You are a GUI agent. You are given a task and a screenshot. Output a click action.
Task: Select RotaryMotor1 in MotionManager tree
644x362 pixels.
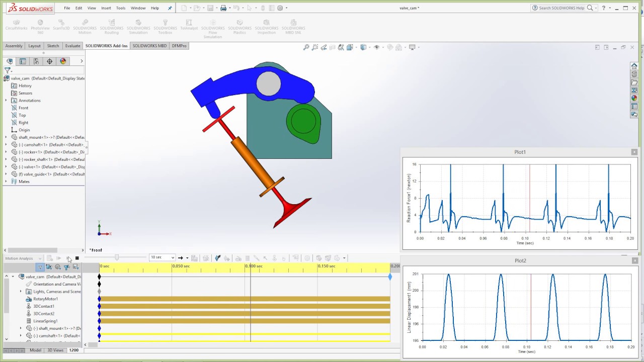point(45,299)
